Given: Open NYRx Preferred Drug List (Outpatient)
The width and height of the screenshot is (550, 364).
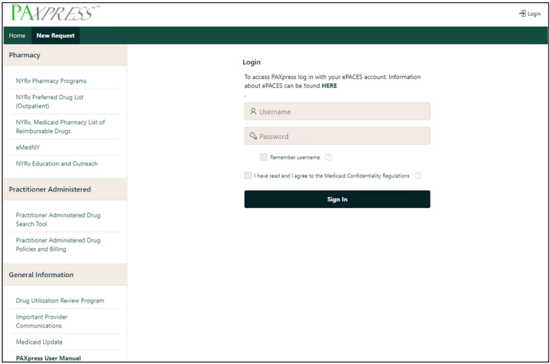Looking at the screenshot, I should point(49,102).
